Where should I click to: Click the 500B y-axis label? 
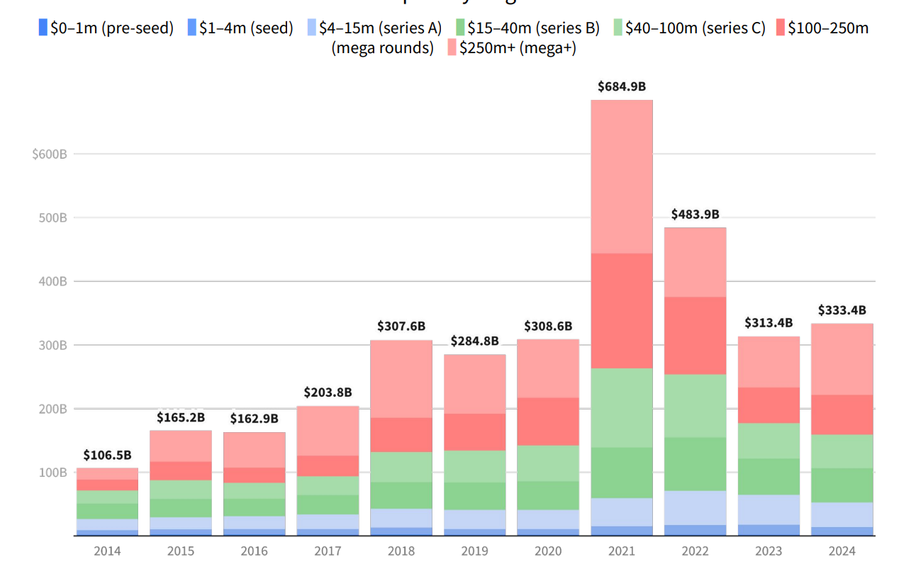pos(53,217)
